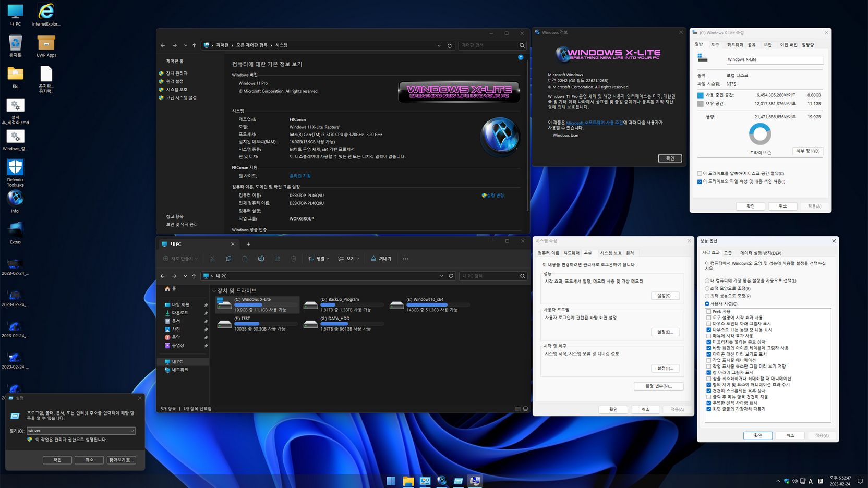Collapse the Devices and drives (장치 및 드라이브) group
Screen dimensions: 868x488
pos(214,291)
